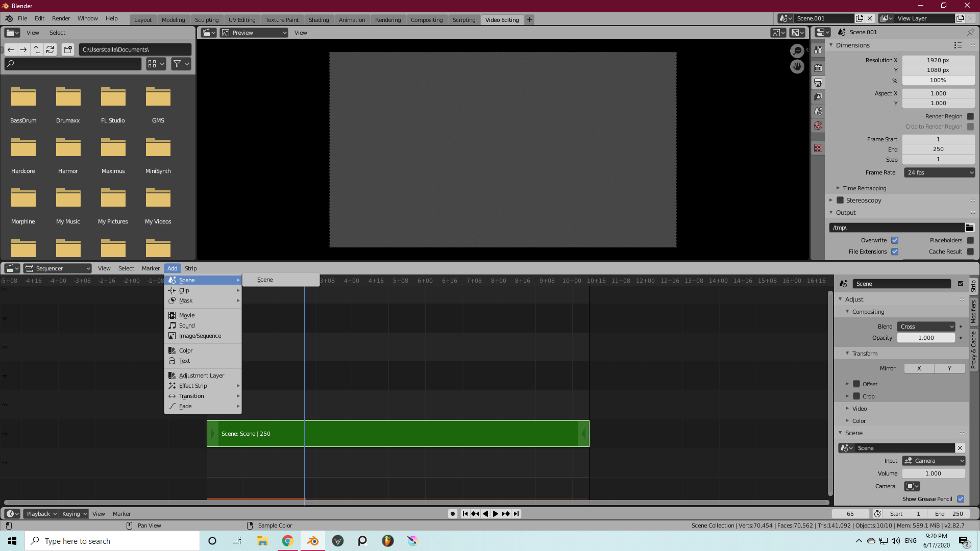Play animation forward
Image resolution: width=980 pixels, height=551 pixels.
tap(495, 514)
